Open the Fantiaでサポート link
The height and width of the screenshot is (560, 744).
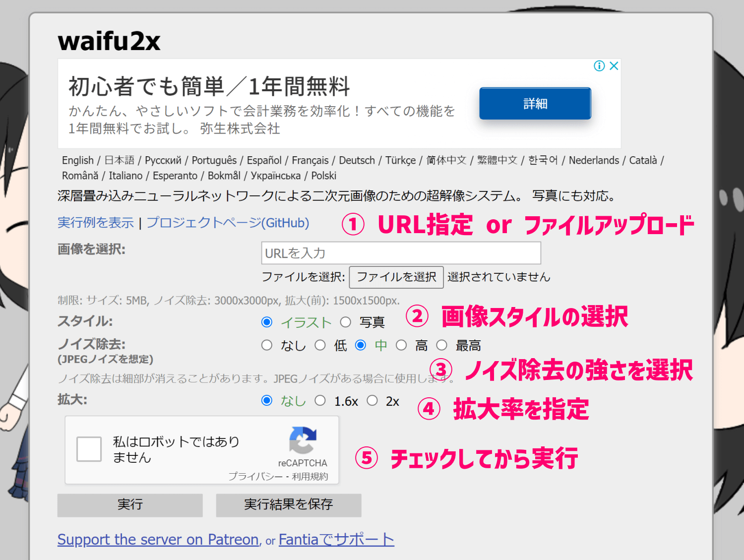coord(336,540)
